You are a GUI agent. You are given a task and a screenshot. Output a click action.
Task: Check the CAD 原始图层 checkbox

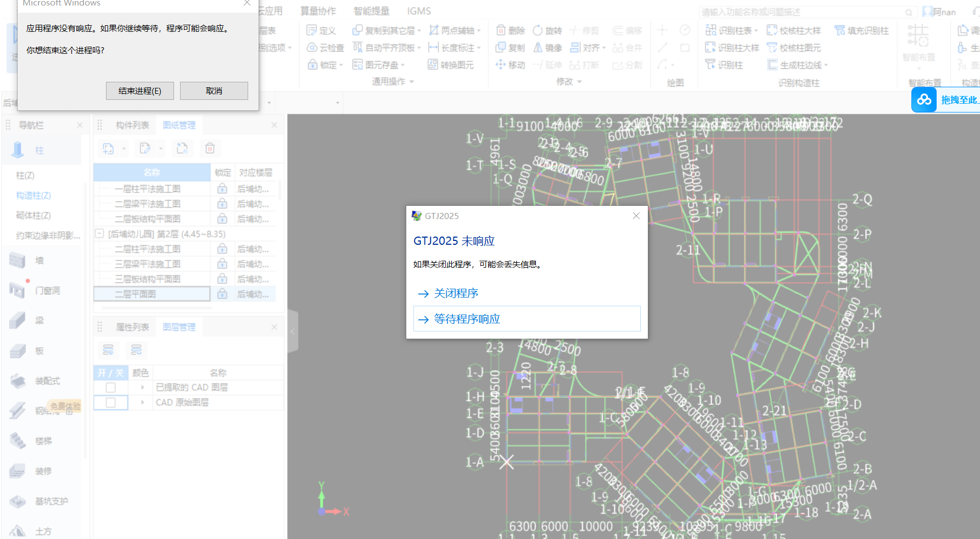click(x=110, y=402)
